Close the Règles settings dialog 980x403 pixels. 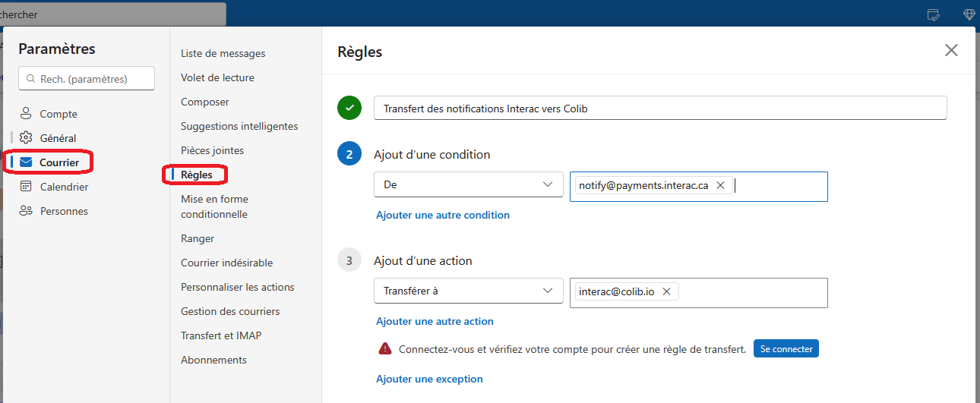tap(951, 50)
